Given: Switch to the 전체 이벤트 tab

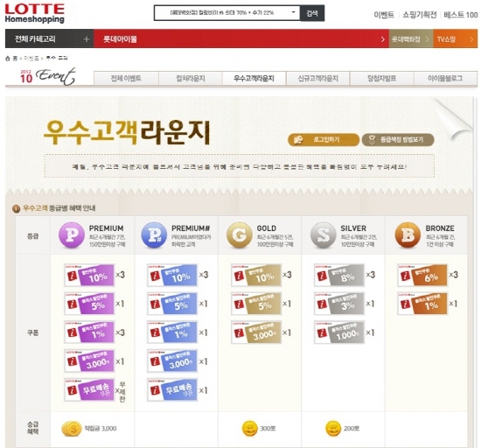Looking at the screenshot, I should 126,79.
